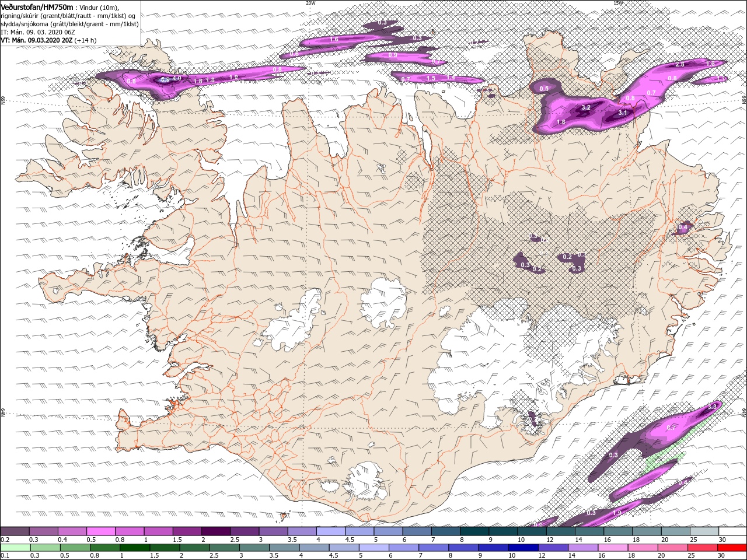Click the 'VT: Mán. 09.03.2020 20Z' valid time text
Image resolution: width=747 pixels, height=560 pixels.
(x=36, y=40)
